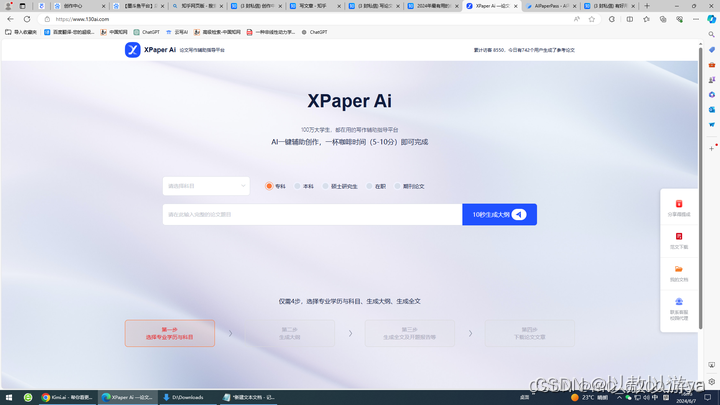Click the page vertical scrollbar
720x405 pixels.
[700, 188]
